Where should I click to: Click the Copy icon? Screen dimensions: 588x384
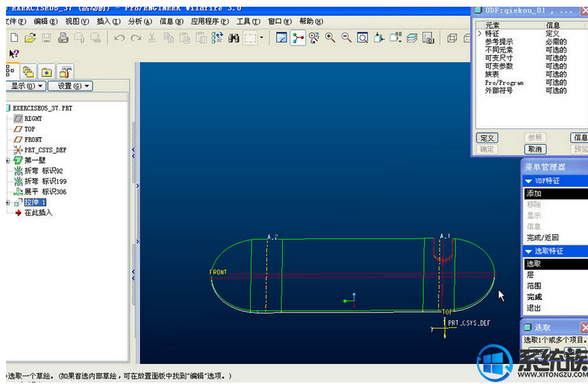[169, 38]
